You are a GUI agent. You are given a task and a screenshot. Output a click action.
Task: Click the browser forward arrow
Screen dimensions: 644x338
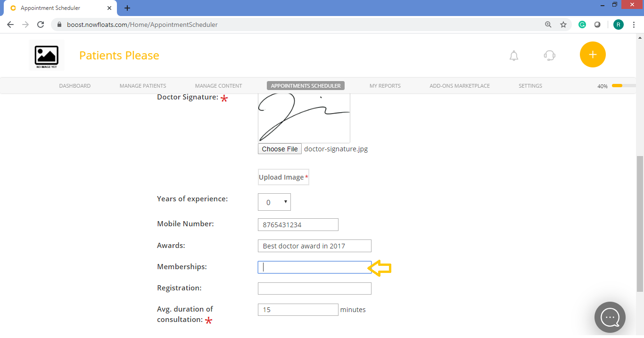pyautogui.click(x=25, y=25)
